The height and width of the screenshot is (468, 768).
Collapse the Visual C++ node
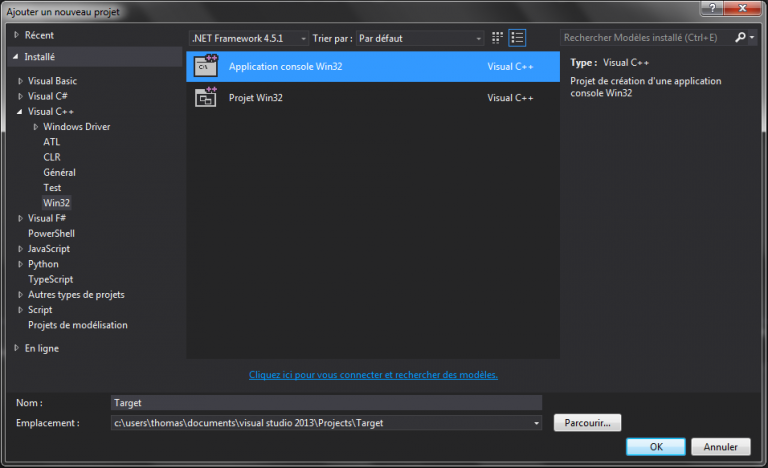20,112
